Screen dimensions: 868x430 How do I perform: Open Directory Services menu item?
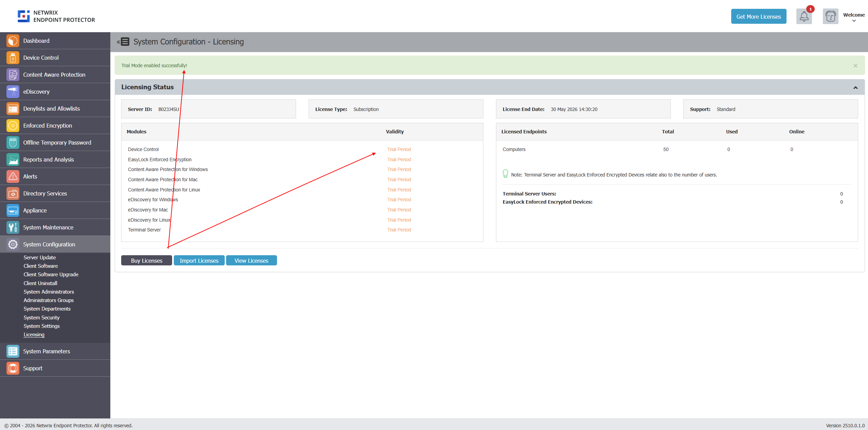pos(55,193)
